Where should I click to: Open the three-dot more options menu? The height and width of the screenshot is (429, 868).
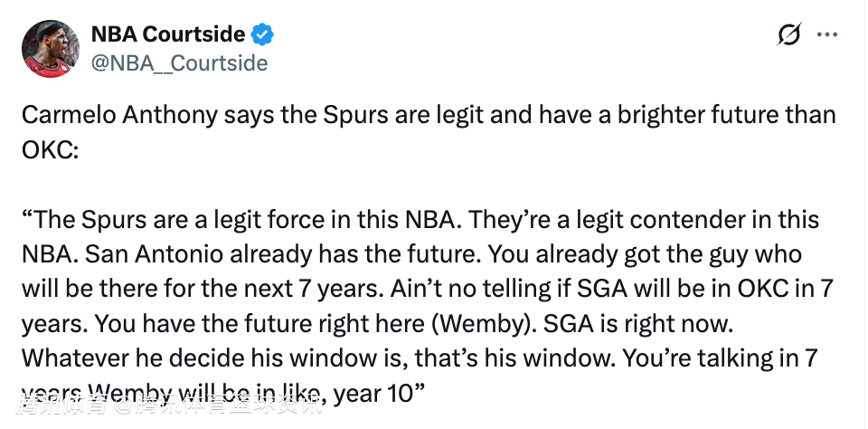coord(827,35)
